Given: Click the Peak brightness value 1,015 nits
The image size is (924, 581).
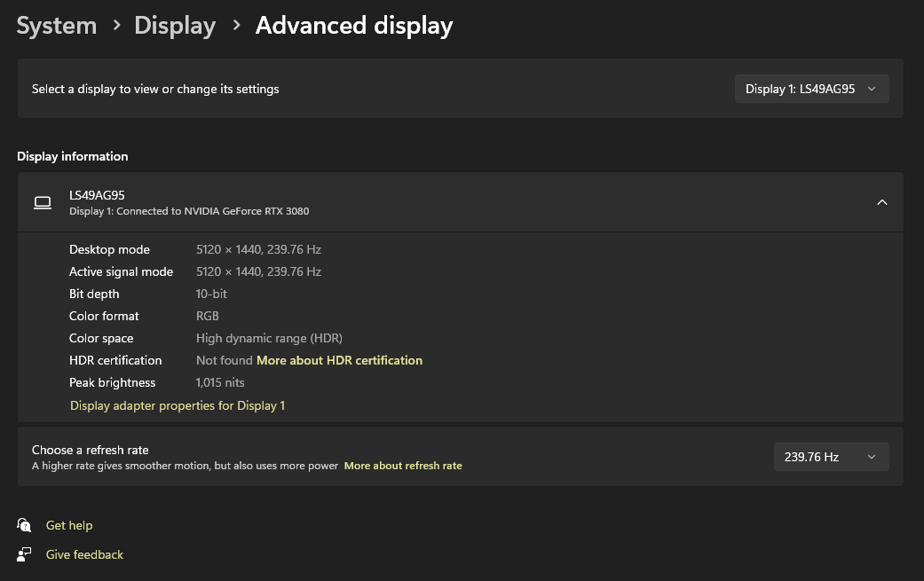Looking at the screenshot, I should (x=220, y=382).
